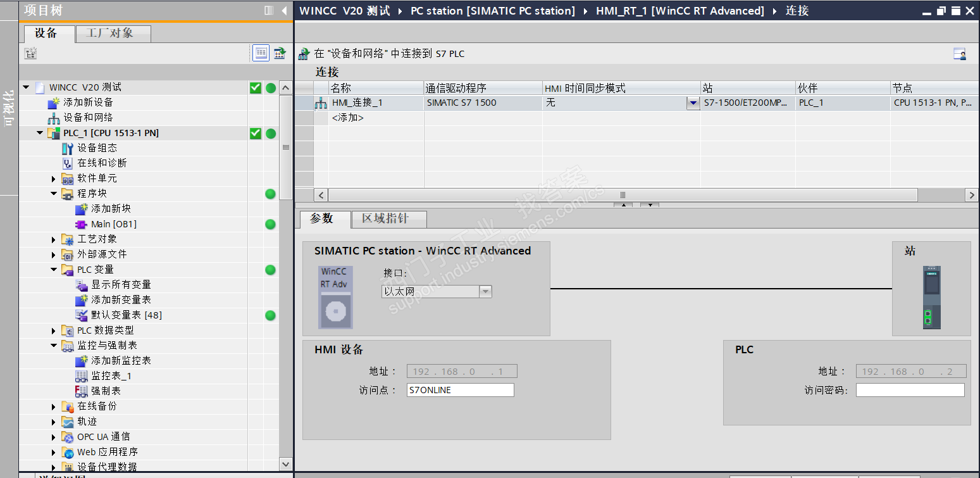Toggle the green checkbox on WINCC V20 测试 row
Image resolution: width=980 pixels, height=478 pixels.
pos(256,88)
